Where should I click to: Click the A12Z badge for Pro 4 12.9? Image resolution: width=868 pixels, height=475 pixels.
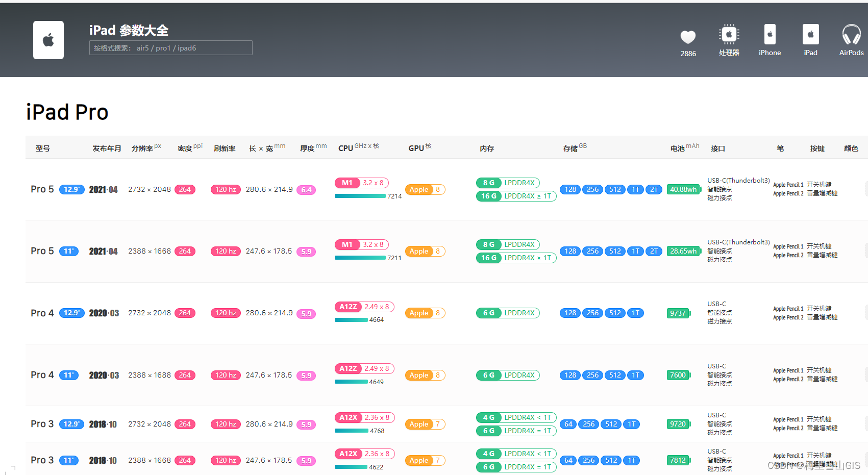pyautogui.click(x=349, y=307)
